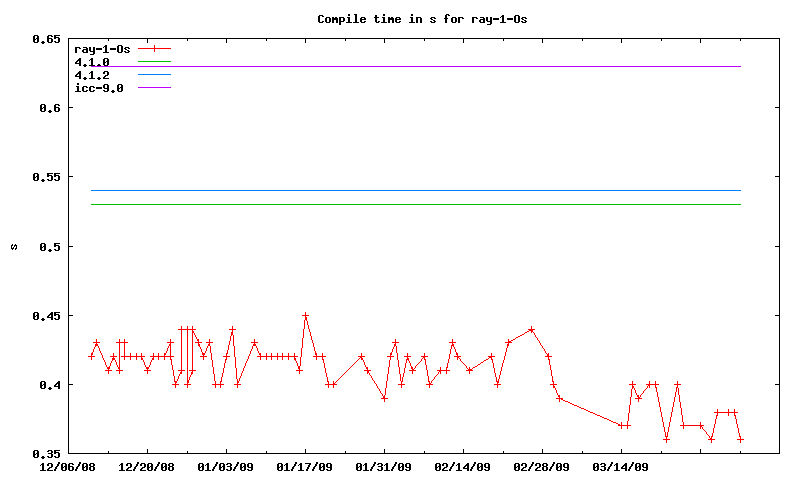Image resolution: width=800 pixels, height=480 pixels.
Task: Click the 0.35 y-axis tick label
Action: click(46, 454)
